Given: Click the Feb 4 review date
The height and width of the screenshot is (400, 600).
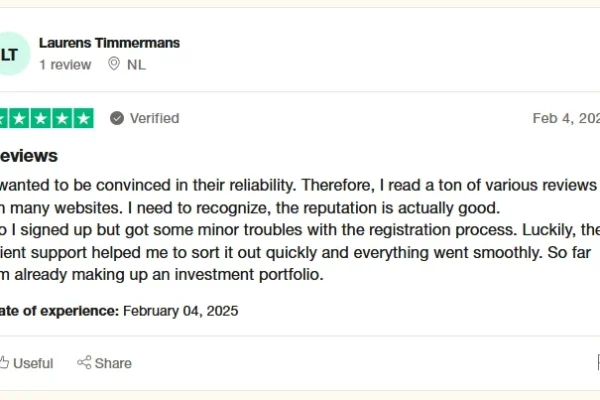Looking at the screenshot, I should click(565, 118).
